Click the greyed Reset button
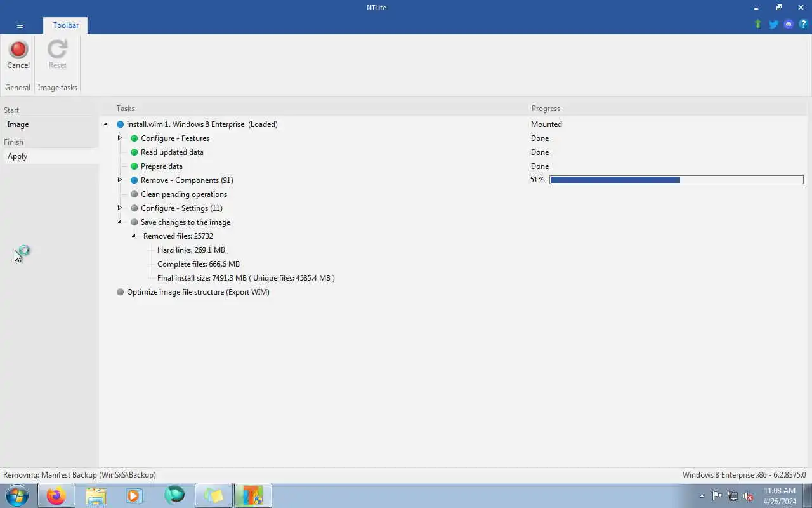Screen dimensions: 812x508 (x=57, y=55)
